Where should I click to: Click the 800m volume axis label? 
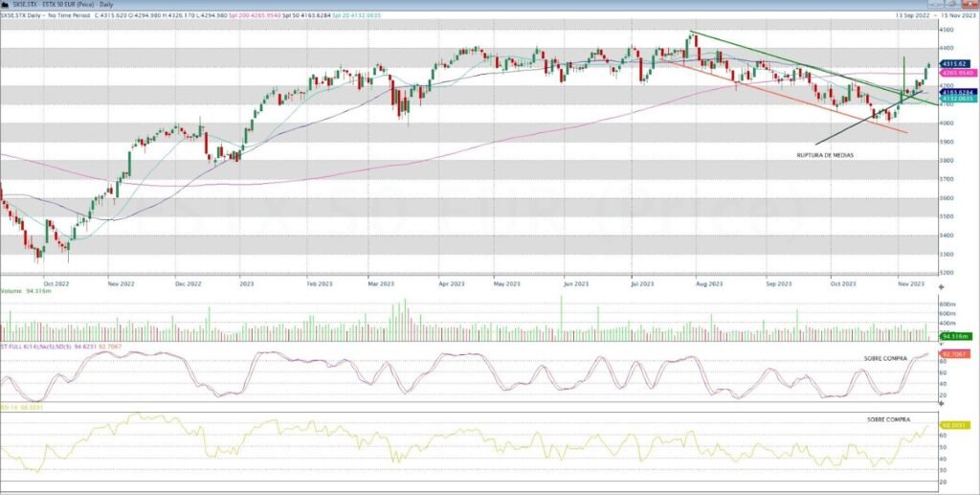coord(947,304)
